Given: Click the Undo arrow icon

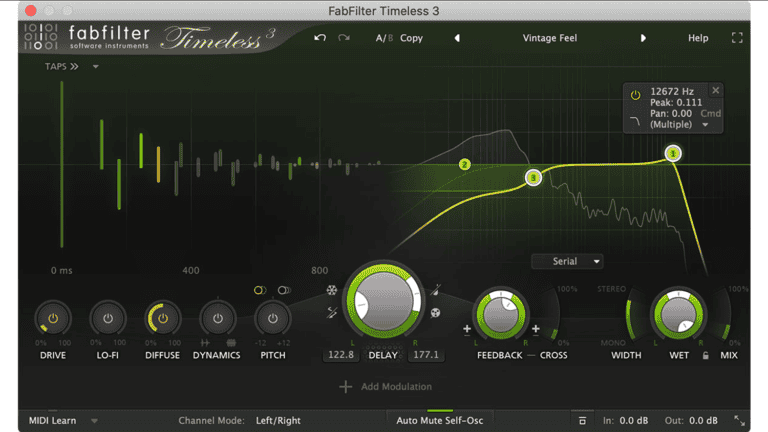Looking at the screenshot, I should (320, 38).
